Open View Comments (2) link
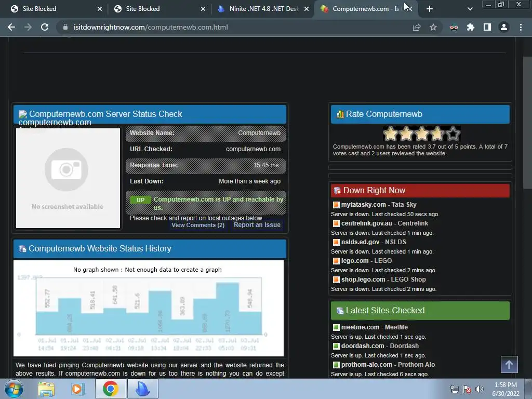532x399 pixels. pos(198,225)
